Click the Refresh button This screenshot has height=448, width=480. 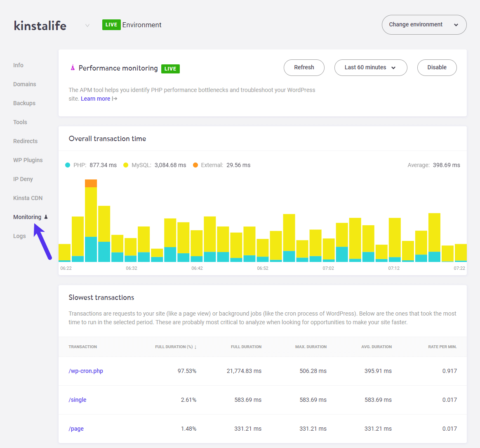(304, 68)
